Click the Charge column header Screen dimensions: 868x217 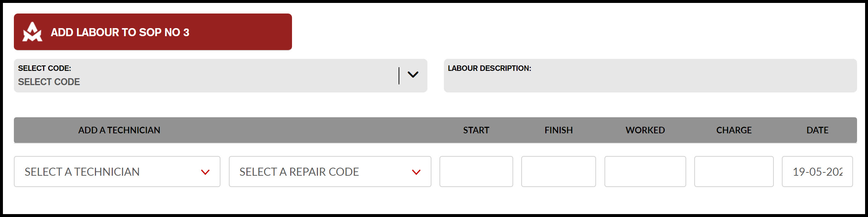point(734,130)
